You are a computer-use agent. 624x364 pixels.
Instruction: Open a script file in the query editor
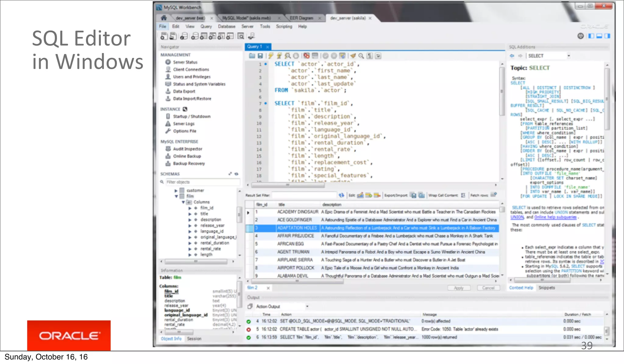tap(252, 56)
